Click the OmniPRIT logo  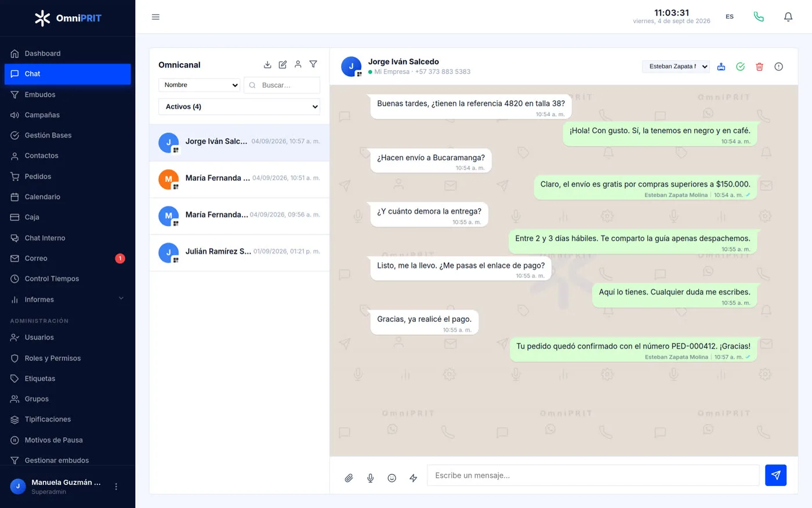pyautogui.click(x=67, y=18)
